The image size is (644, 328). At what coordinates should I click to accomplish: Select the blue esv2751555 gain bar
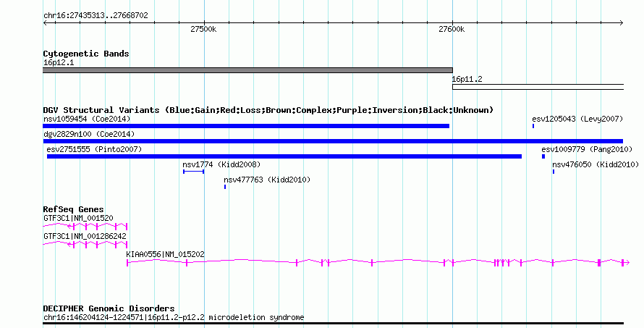coord(284,156)
